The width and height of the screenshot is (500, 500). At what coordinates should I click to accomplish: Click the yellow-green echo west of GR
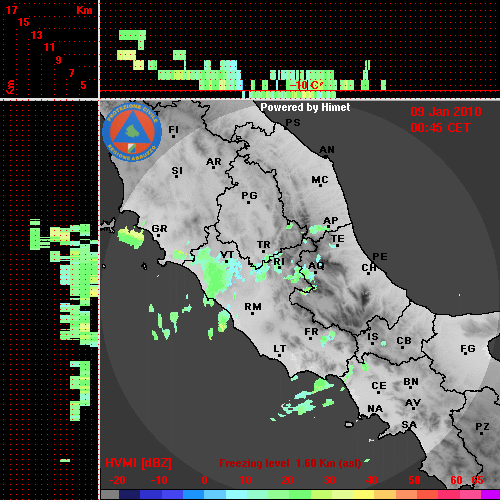tap(131, 237)
